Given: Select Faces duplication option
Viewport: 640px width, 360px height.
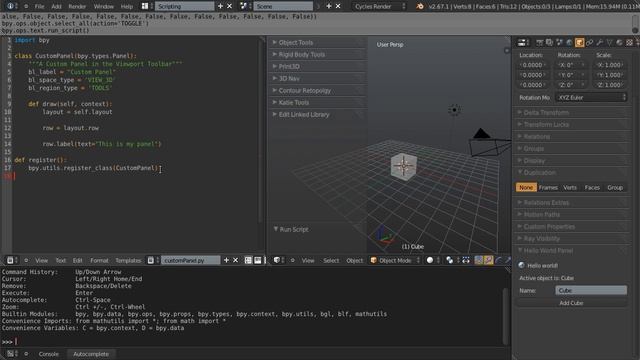Looking at the screenshot, I should pos(592,188).
